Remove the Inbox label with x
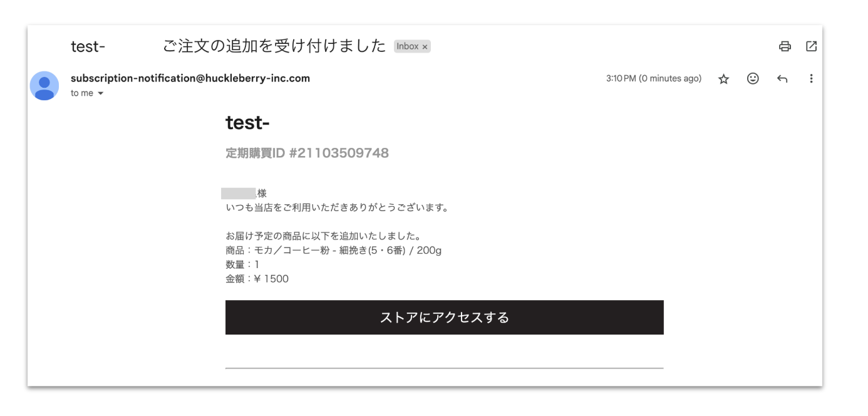This screenshot has width=868, height=416. point(425,47)
